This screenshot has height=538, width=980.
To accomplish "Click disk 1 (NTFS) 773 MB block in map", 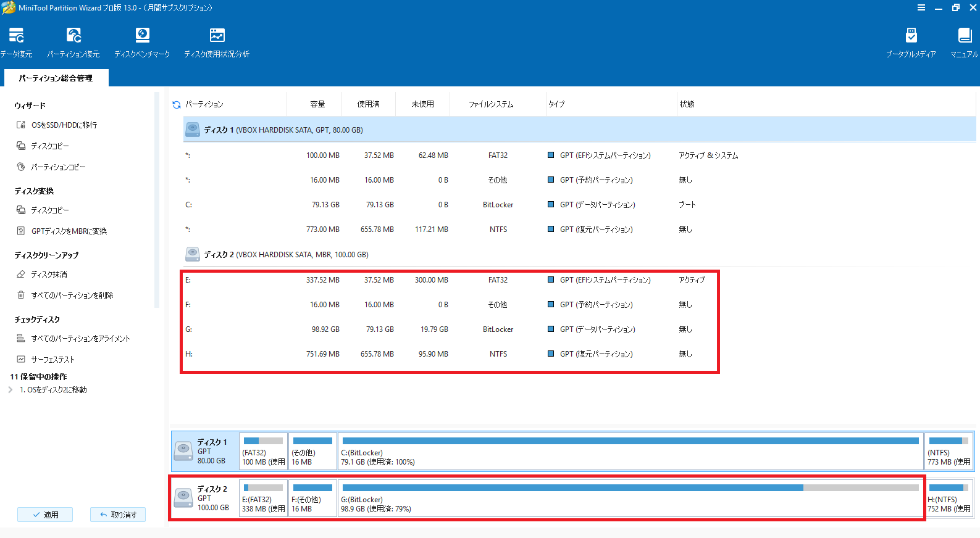I will point(949,451).
